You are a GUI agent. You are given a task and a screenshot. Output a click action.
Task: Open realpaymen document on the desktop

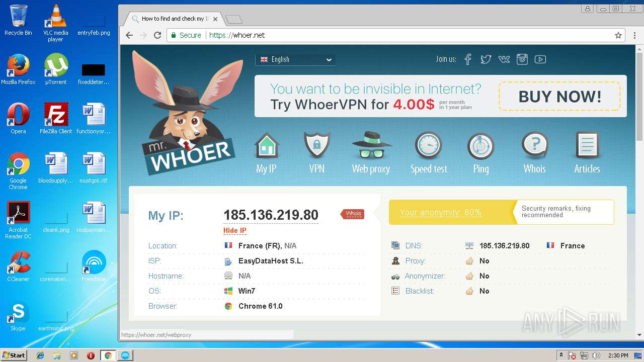point(94,217)
